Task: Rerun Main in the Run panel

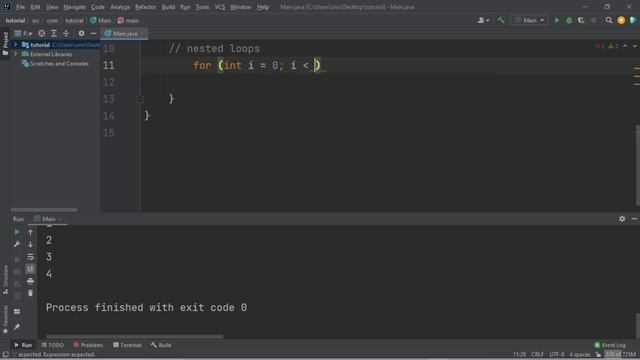Action: [x=17, y=232]
